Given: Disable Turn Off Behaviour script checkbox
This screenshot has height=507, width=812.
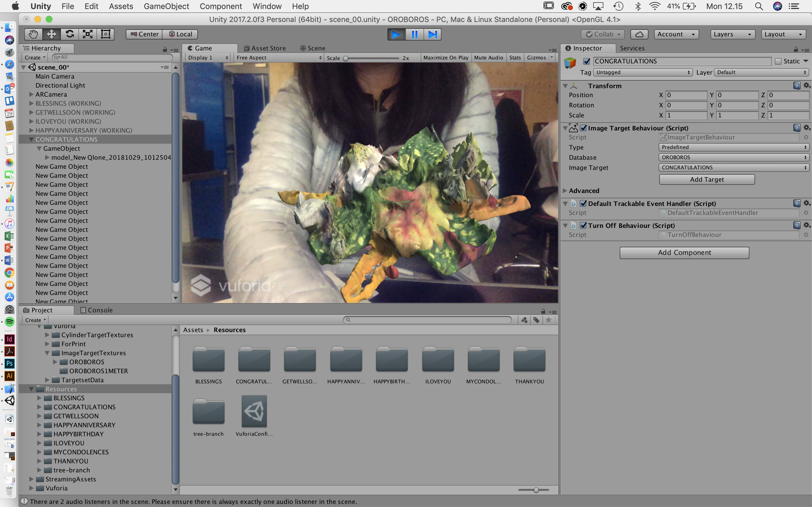Looking at the screenshot, I should pyautogui.click(x=583, y=225).
